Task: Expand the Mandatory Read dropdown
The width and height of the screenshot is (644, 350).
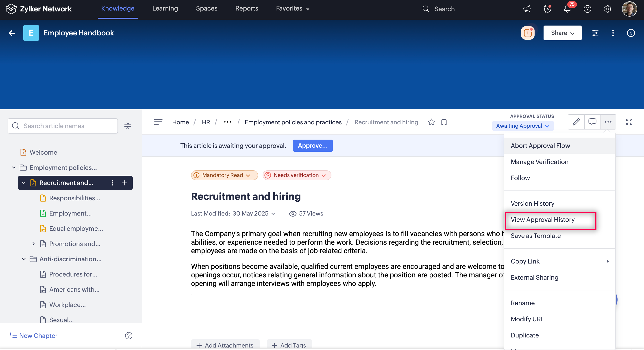Action: tap(224, 175)
